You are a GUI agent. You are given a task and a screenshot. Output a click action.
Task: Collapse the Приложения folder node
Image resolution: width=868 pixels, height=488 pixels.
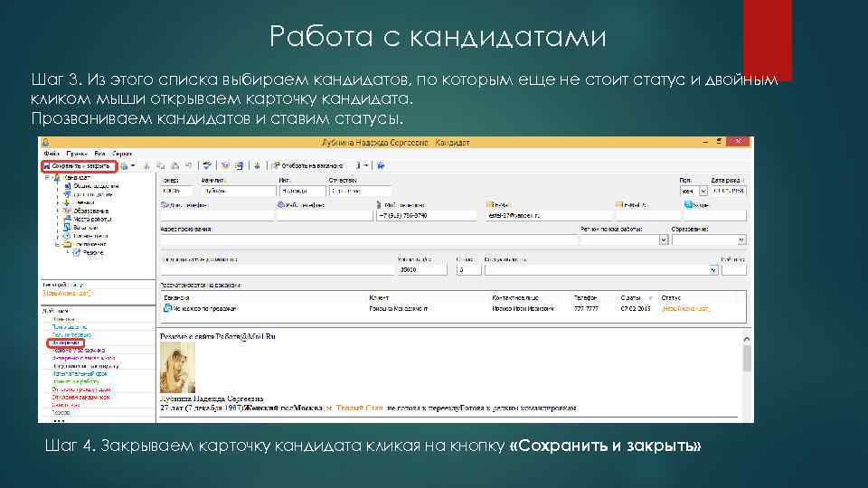[57, 244]
